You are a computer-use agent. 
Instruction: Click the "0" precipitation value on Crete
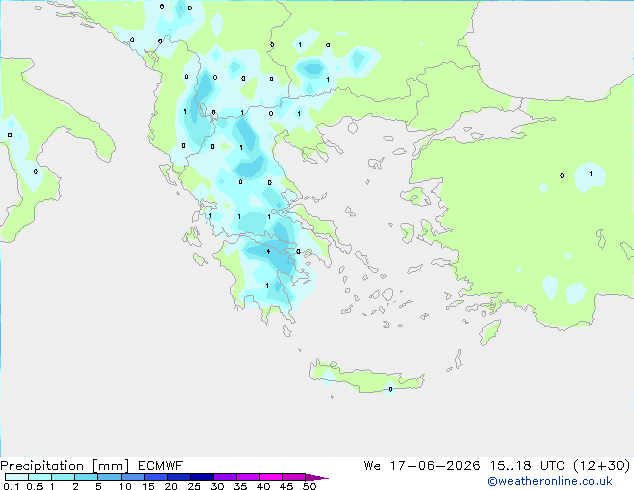click(x=390, y=389)
